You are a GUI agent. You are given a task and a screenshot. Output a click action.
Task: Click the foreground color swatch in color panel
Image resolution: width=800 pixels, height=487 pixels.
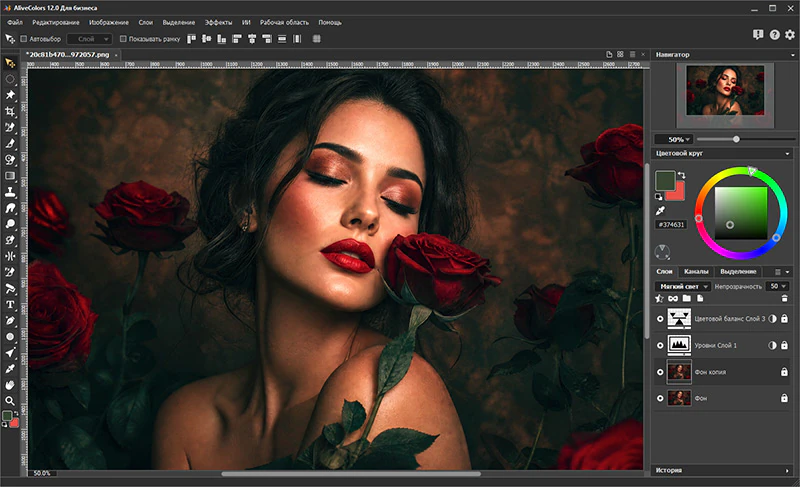click(664, 180)
